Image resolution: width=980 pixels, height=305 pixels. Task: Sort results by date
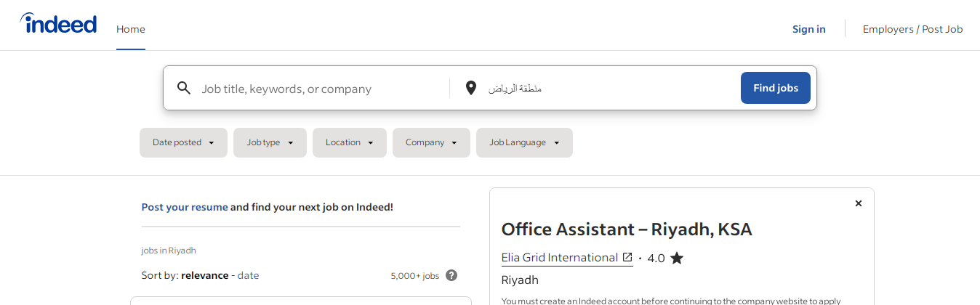tap(248, 275)
